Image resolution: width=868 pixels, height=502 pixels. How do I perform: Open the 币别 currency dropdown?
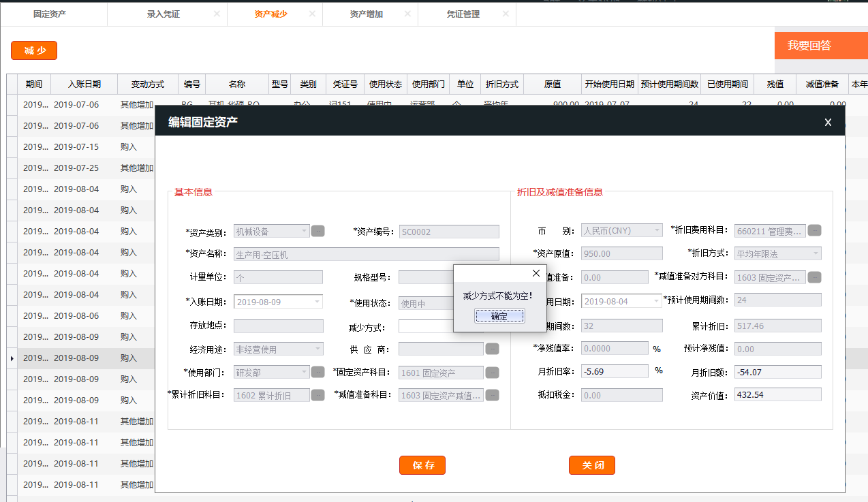click(656, 231)
